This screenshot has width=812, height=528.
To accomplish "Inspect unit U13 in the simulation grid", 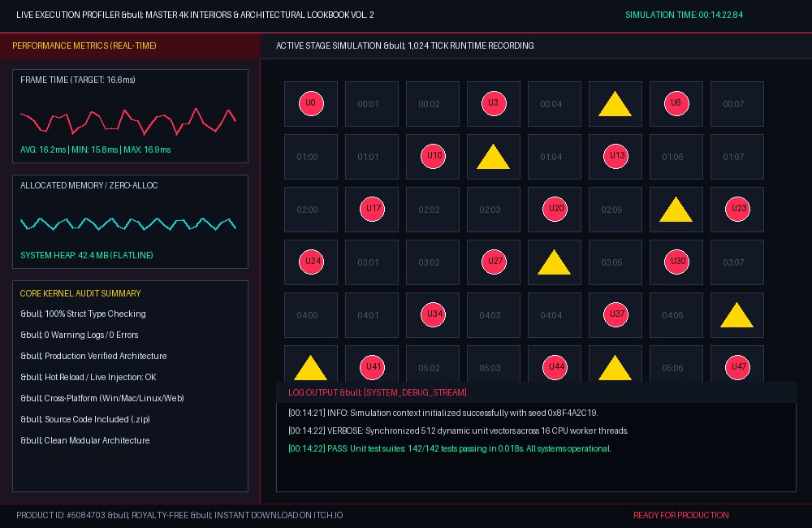I will 615,156.
